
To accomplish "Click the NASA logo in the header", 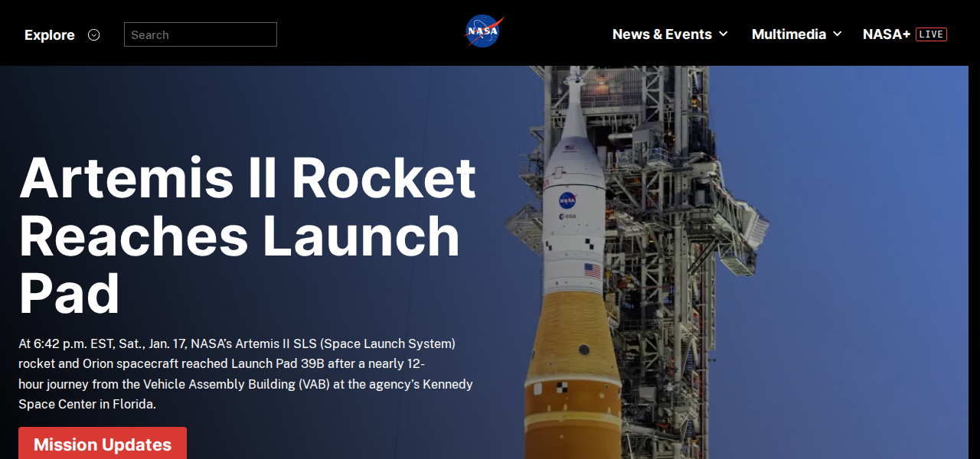I will pos(483,32).
